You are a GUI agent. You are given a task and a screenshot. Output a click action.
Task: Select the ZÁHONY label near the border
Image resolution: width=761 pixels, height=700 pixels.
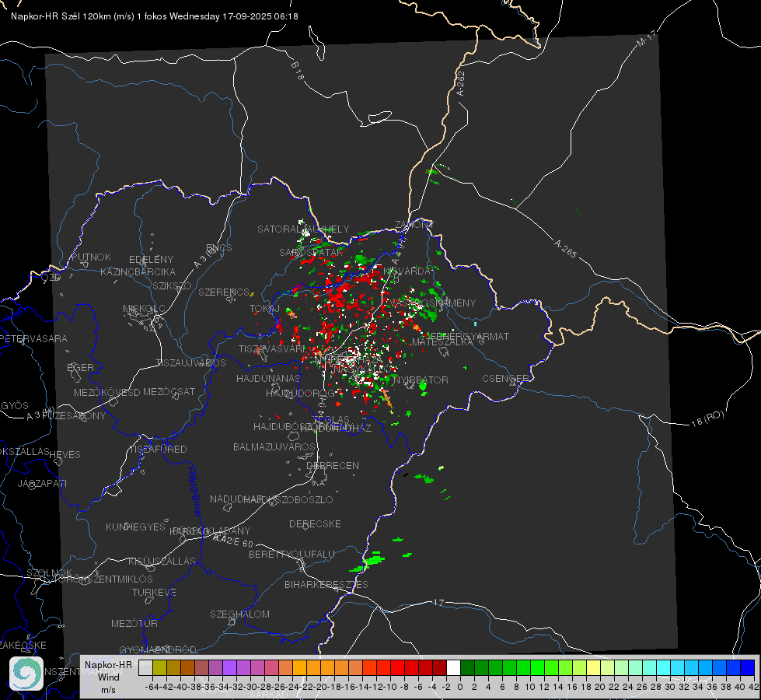[414, 225]
